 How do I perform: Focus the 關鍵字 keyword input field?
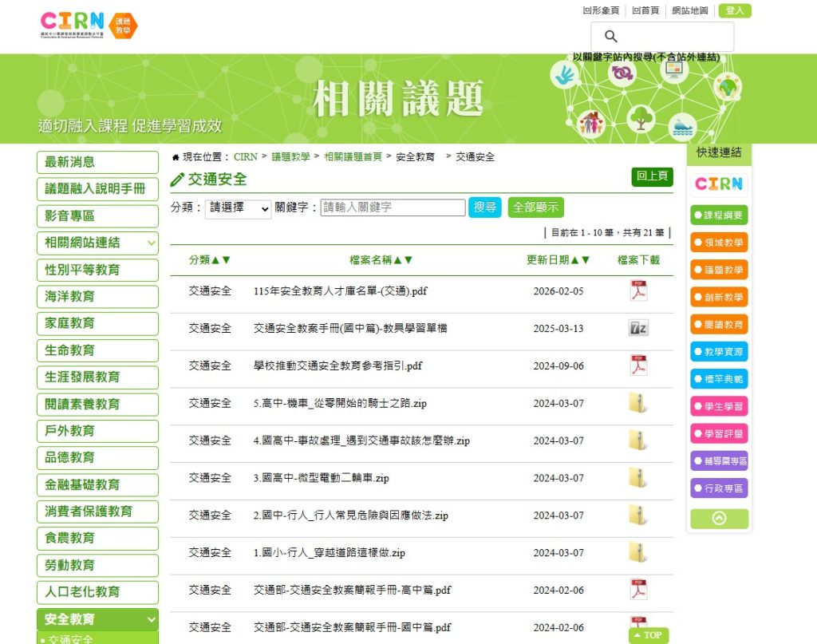click(393, 207)
